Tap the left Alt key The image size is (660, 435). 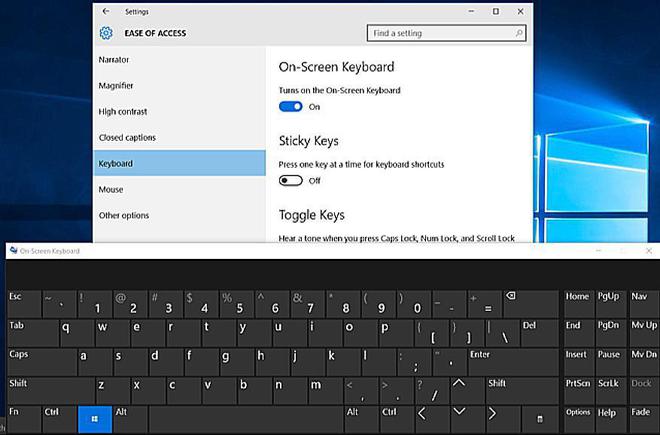pos(130,419)
